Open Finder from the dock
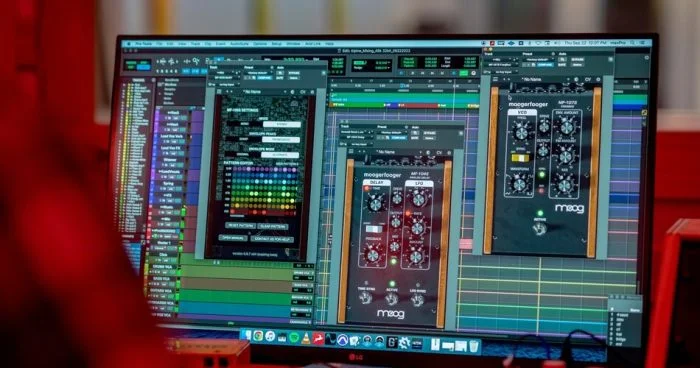 pos(246,335)
